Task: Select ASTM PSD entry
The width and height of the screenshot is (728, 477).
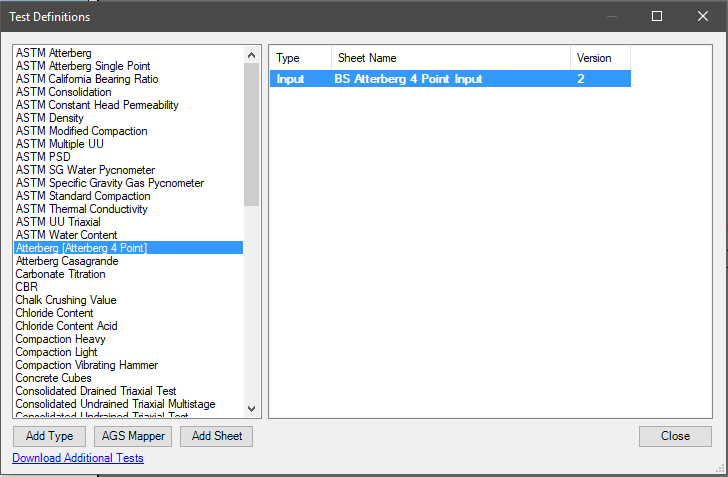Action: click(128, 157)
